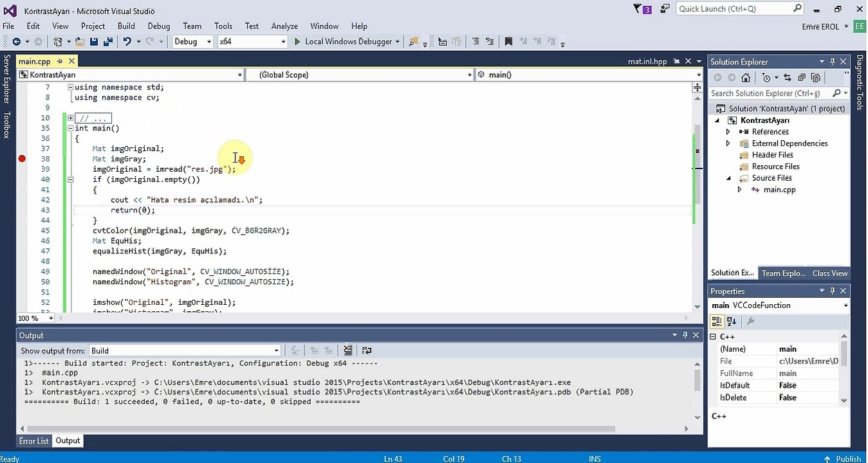Open the mat.inl.hpp preview tab
This screenshot has height=463, width=868.
pos(647,62)
